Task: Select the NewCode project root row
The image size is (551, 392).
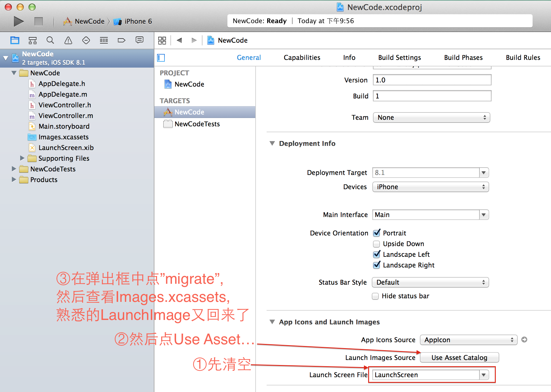Action: click(x=77, y=58)
